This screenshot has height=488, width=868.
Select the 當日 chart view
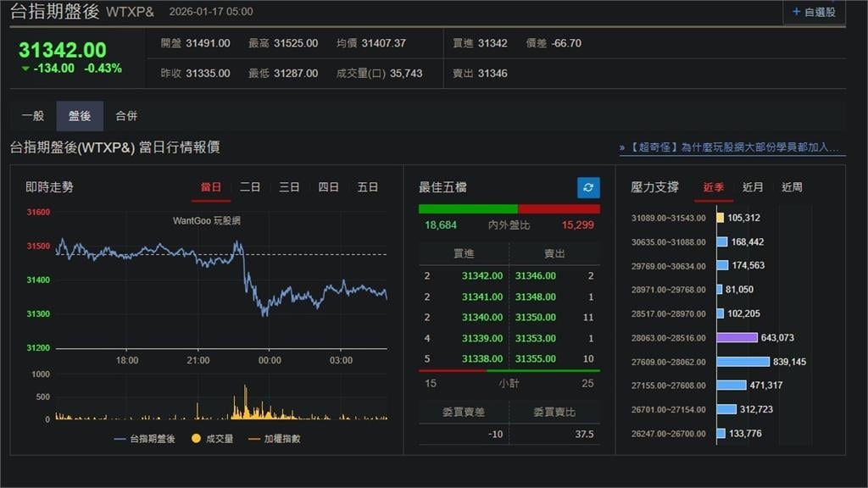tap(210, 187)
